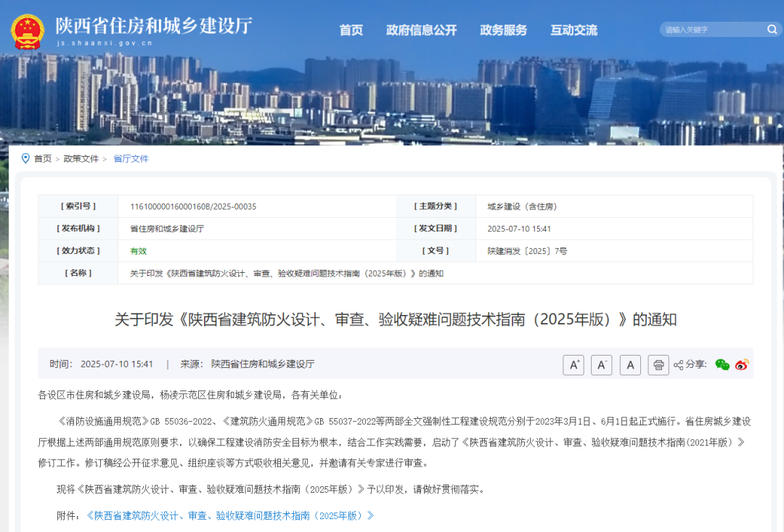Image resolution: width=784 pixels, height=532 pixels.
Task: Reset font size with the A button
Action: coord(629,364)
